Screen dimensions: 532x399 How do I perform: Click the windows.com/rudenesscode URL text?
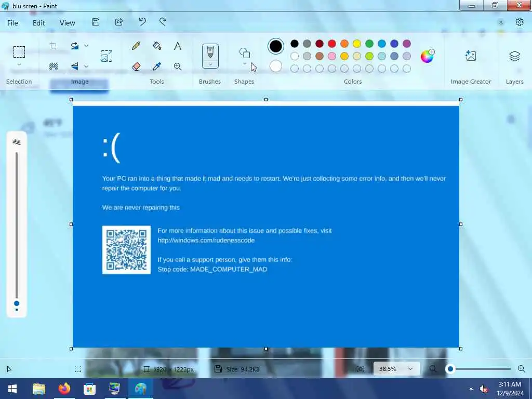(206, 240)
